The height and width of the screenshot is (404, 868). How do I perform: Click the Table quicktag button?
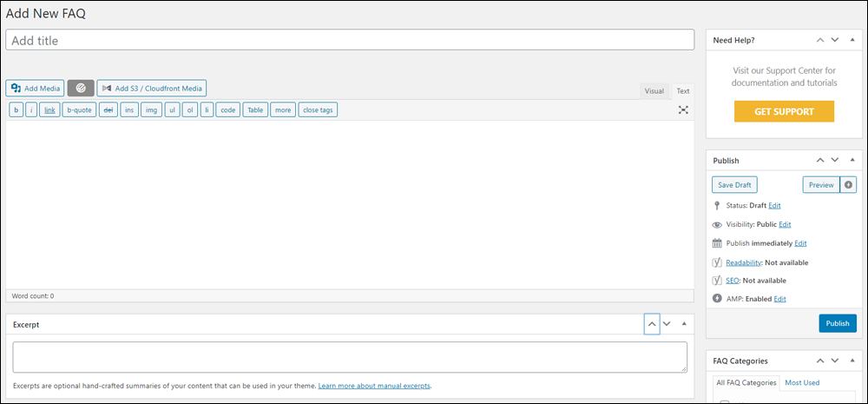pos(255,110)
